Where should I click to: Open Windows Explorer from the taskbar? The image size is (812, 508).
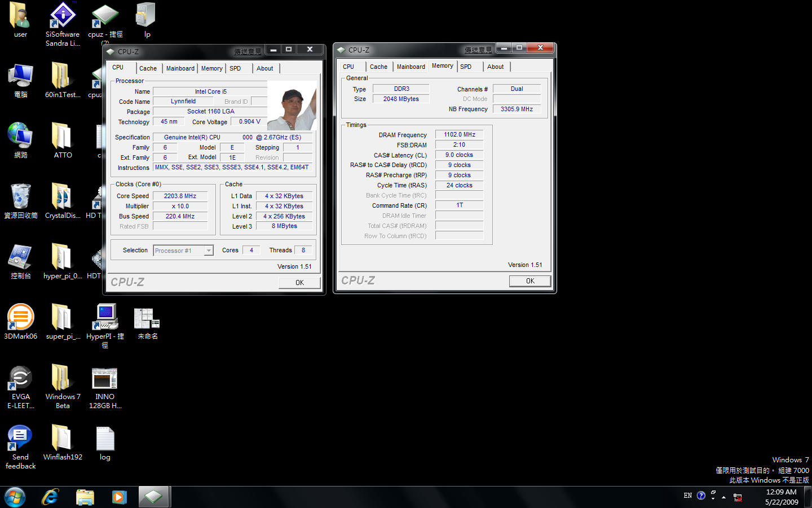tap(85, 497)
